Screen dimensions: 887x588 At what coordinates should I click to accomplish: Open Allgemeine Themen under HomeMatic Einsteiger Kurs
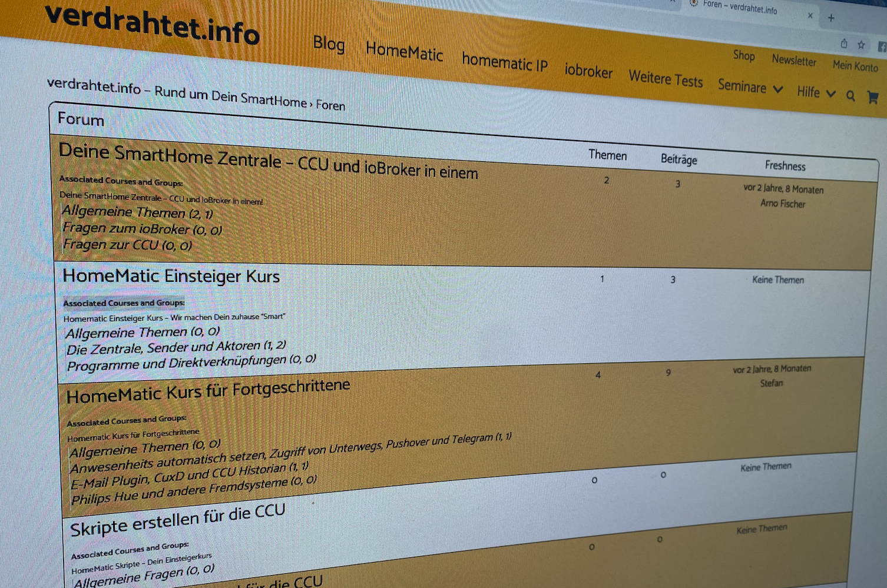(x=142, y=333)
